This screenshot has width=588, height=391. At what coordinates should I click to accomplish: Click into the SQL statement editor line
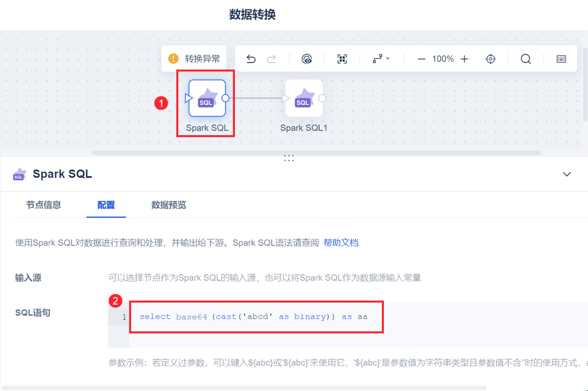click(x=253, y=316)
